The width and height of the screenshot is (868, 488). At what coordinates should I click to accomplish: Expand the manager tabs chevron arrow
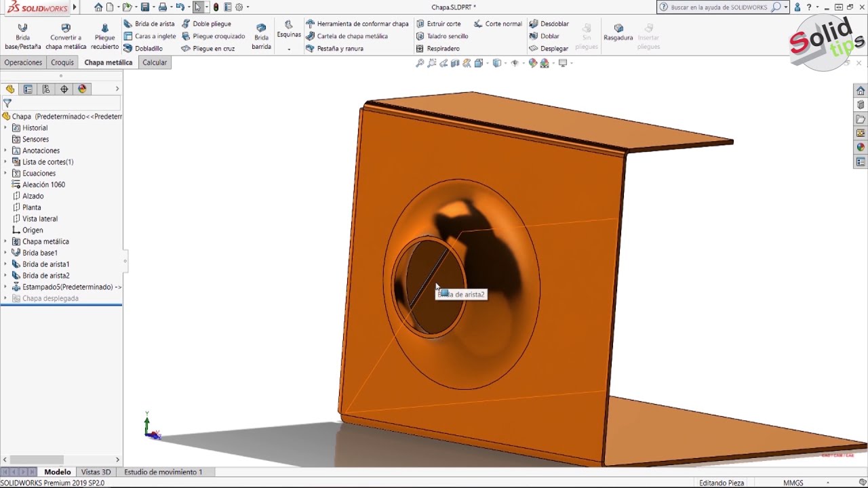(x=117, y=89)
